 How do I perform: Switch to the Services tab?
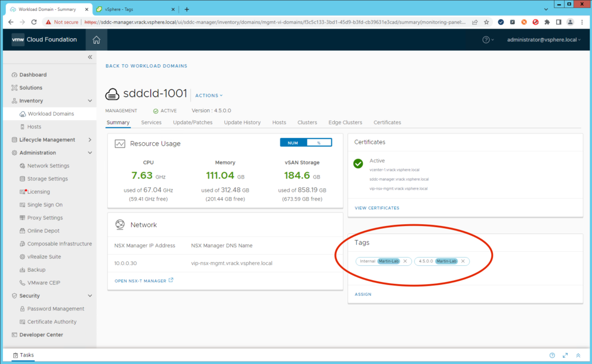(x=151, y=122)
